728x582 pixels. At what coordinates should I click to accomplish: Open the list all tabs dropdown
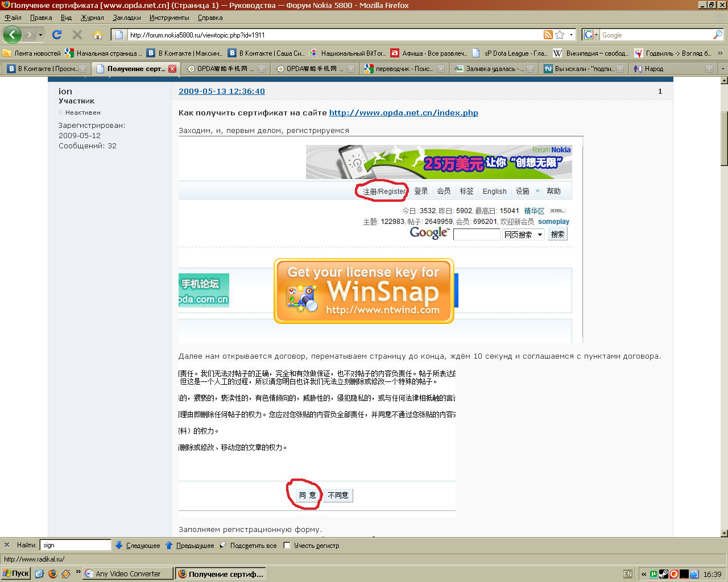(723, 69)
